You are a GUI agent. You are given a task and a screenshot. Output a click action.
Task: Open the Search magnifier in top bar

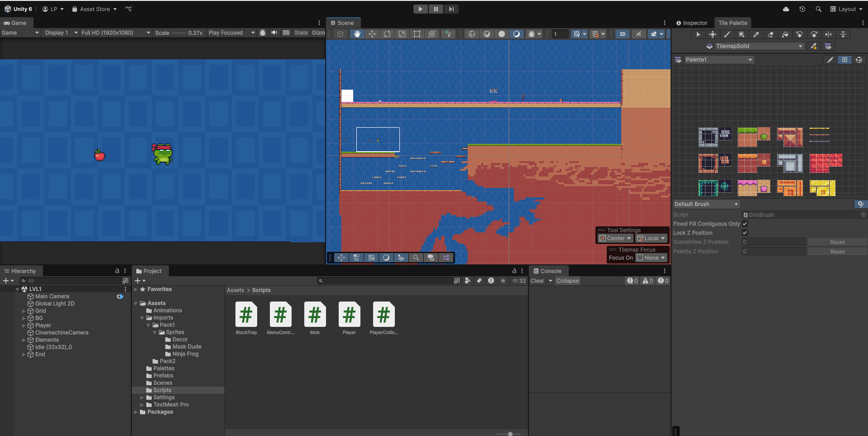pos(818,9)
